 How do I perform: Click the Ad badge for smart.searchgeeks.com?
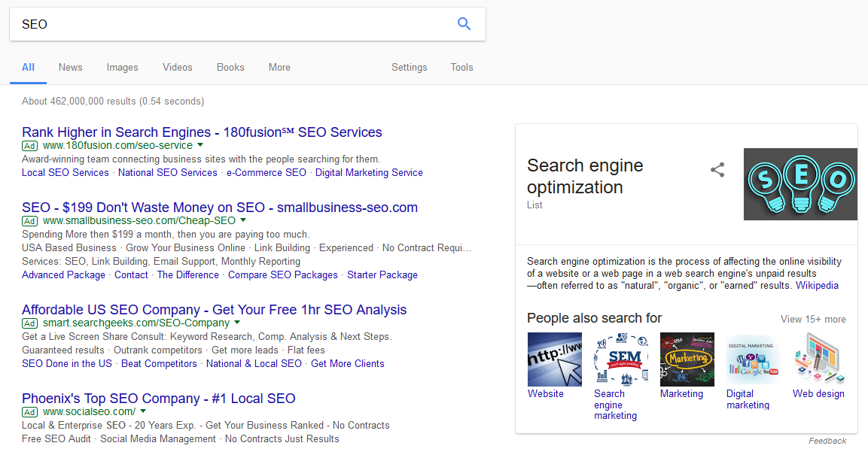tap(30, 323)
